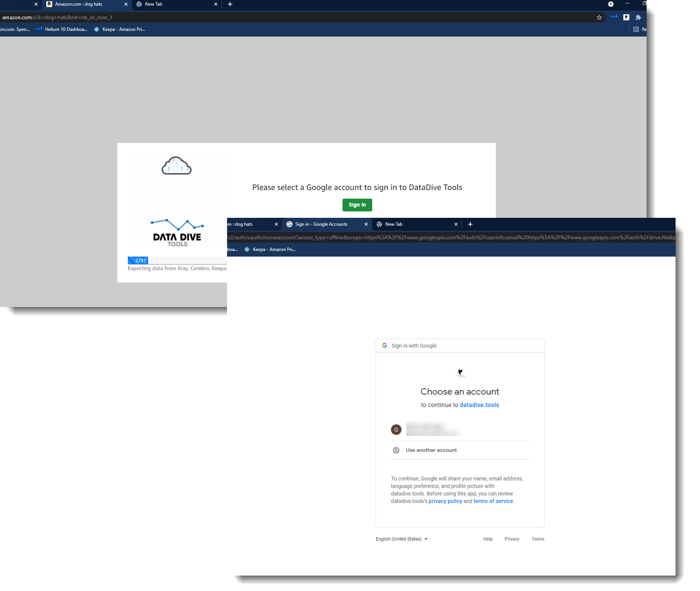Image resolution: width=700 pixels, height=591 pixels.
Task: Close the Amazon.com dog hats tab in back window
Action: click(x=126, y=5)
